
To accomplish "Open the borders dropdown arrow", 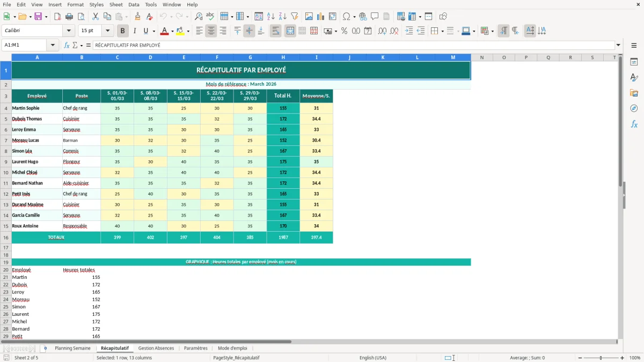I will pos(442,31).
